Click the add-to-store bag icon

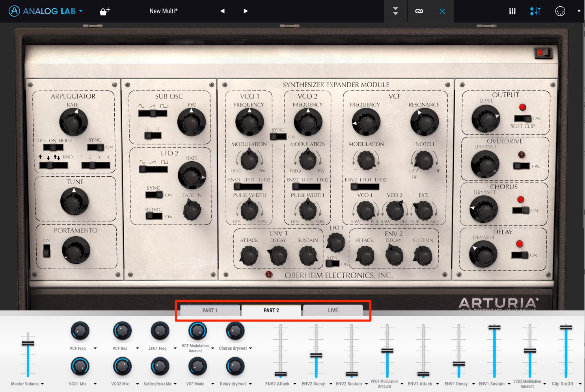pos(104,11)
